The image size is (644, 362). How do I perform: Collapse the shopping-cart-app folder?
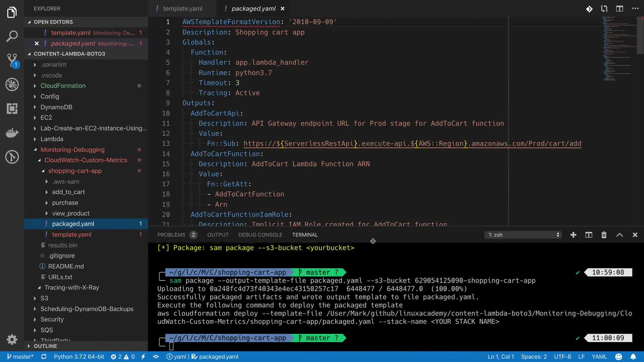pyautogui.click(x=75, y=171)
